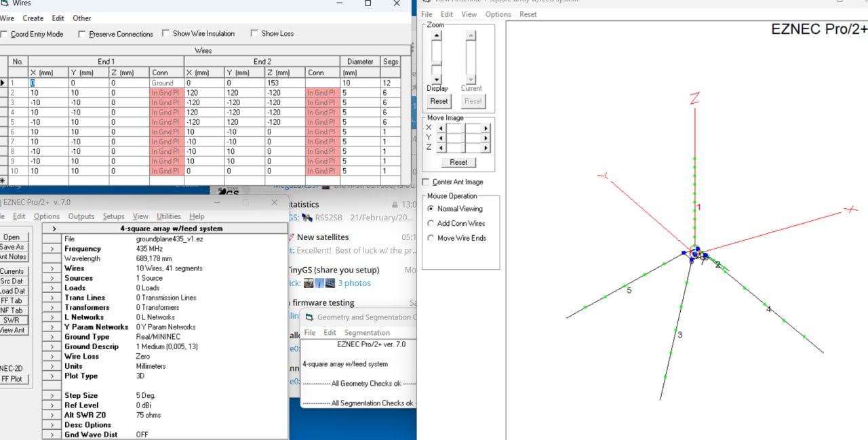
Task: Click the arrow button beside Plot Type
Action: click(x=52, y=376)
